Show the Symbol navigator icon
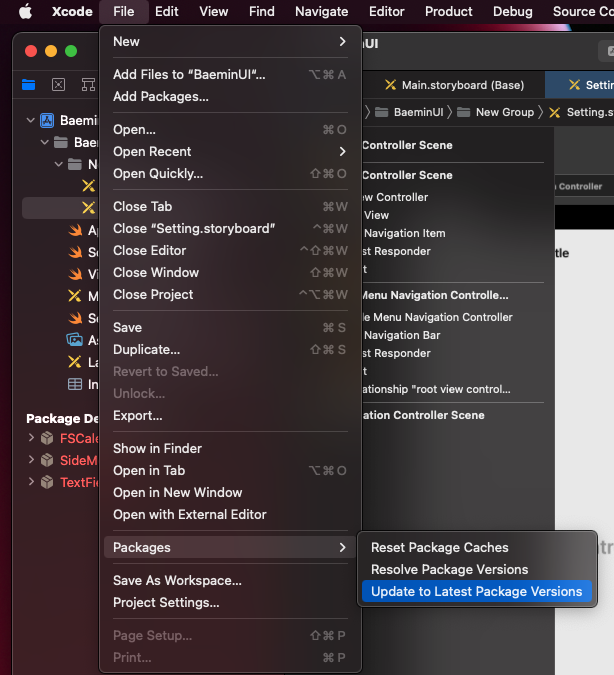614x675 pixels. coord(88,85)
